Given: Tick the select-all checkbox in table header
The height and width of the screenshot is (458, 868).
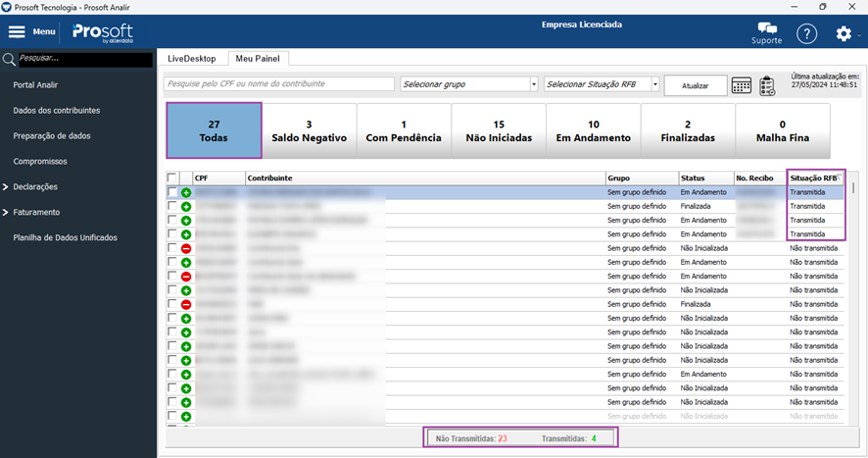Looking at the screenshot, I should (x=172, y=178).
